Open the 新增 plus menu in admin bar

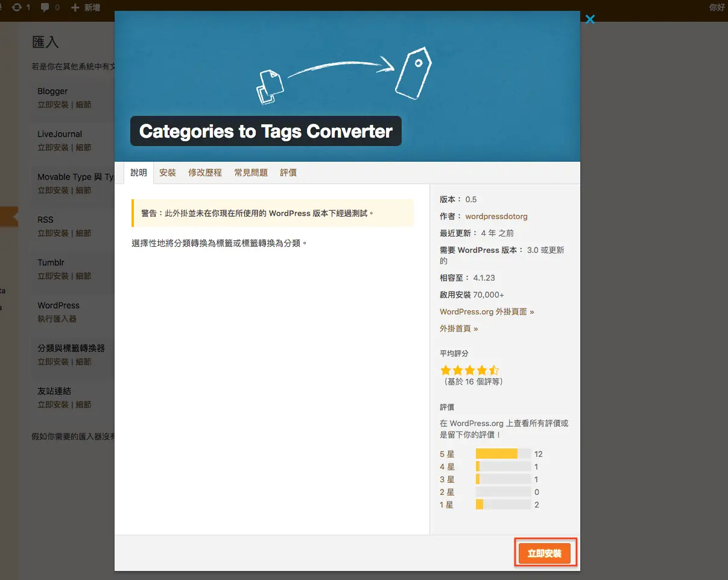(86, 8)
